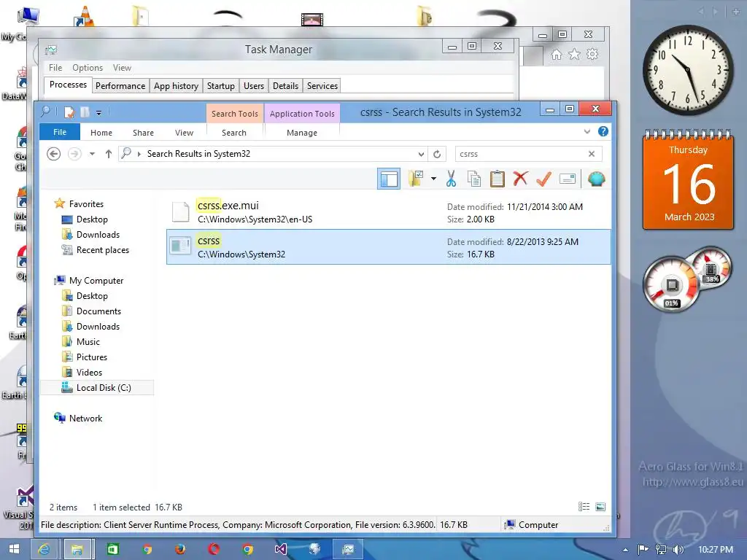This screenshot has height=560, width=747.
Task: Go up one folder level arrow
Action: tap(109, 154)
